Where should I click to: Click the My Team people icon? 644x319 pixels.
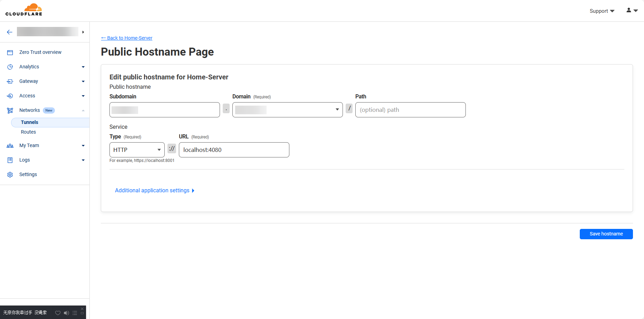(x=10, y=146)
